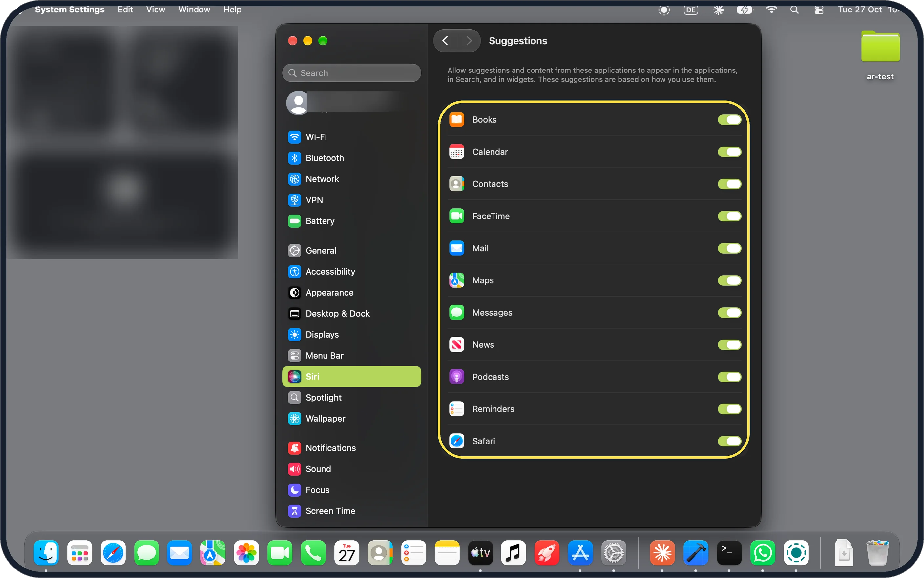The image size is (924, 578).
Task: Open Apple TV from the Dock
Action: coord(481,552)
